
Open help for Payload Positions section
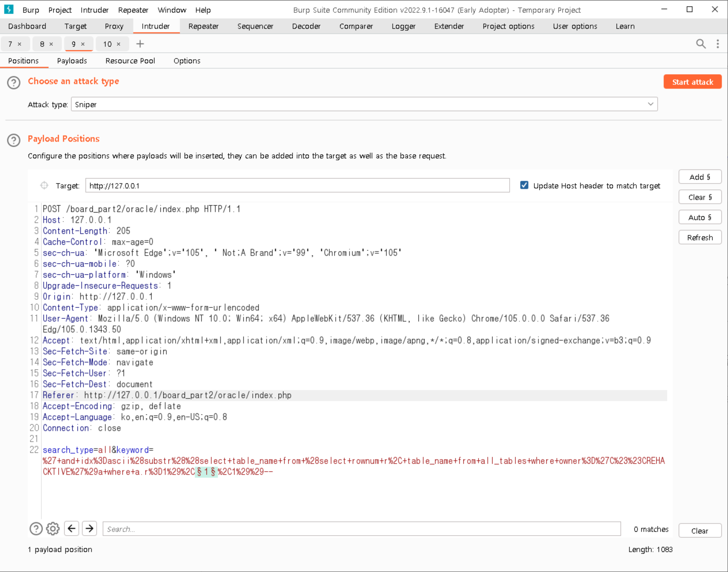pyautogui.click(x=14, y=140)
